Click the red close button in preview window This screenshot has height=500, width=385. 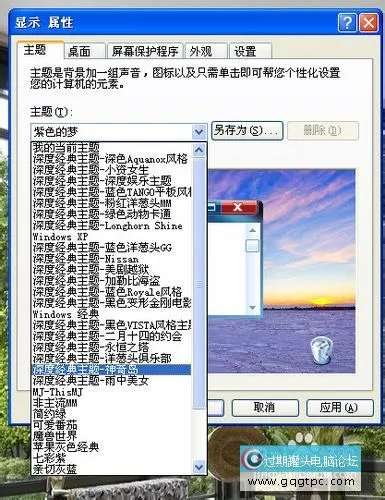point(238,207)
